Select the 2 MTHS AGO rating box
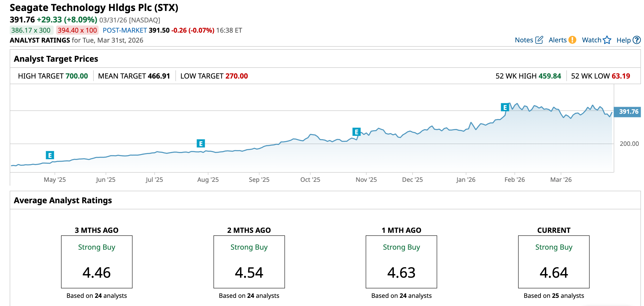This screenshot has height=306, width=644. point(249,262)
